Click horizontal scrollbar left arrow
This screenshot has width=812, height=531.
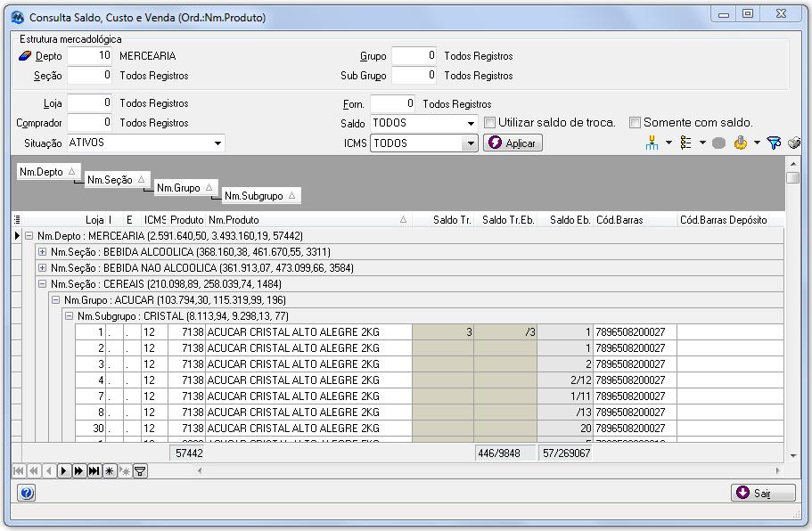(x=200, y=471)
